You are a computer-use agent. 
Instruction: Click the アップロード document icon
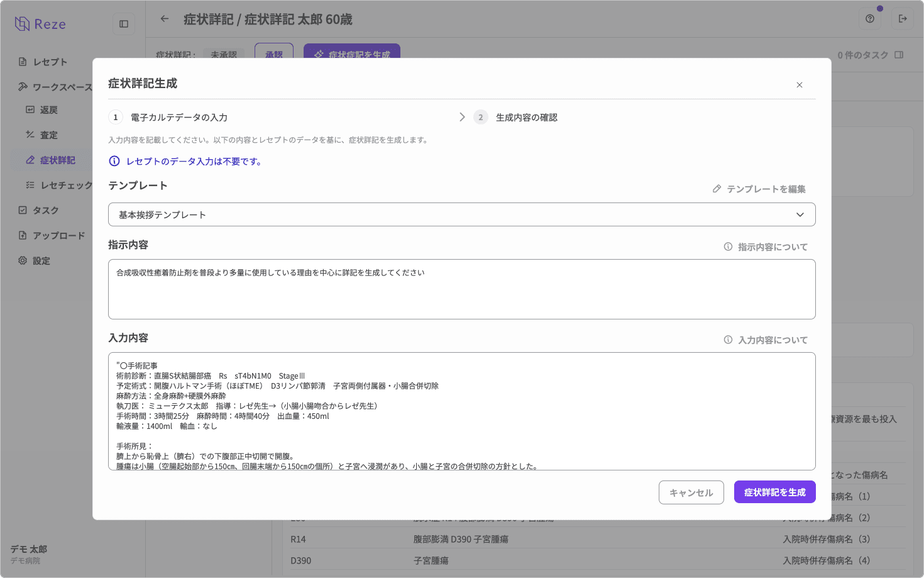point(21,235)
